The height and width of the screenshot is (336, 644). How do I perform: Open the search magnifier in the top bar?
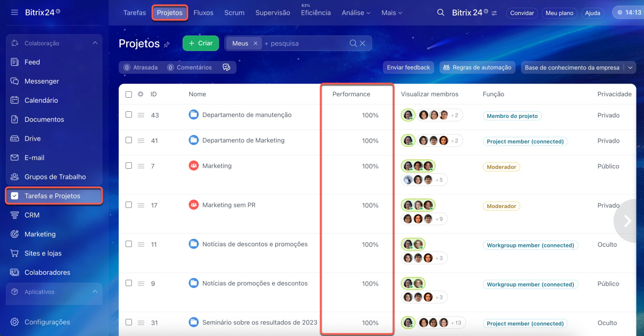(441, 13)
